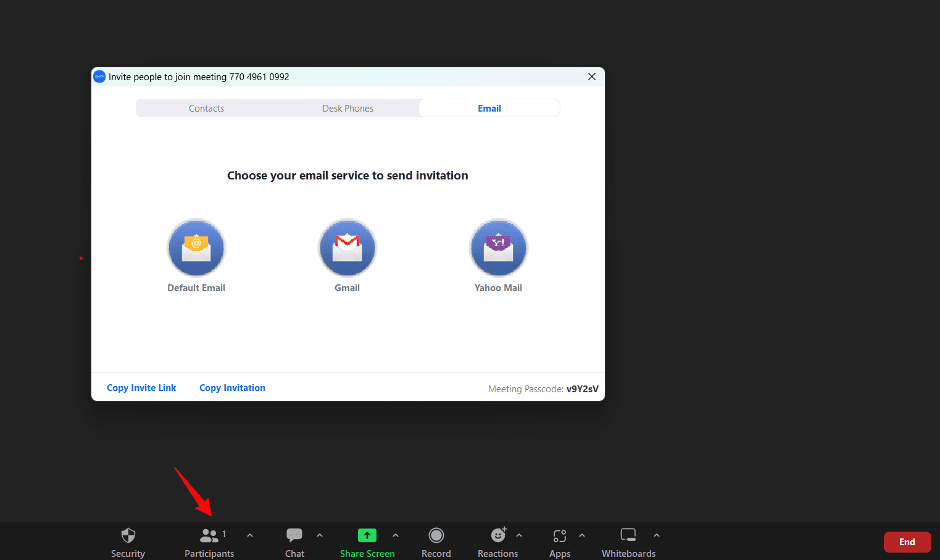Image resolution: width=940 pixels, height=560 pixels.
Task: Click the meeting passcode v9Y2sV
Action: click(583, 389)
